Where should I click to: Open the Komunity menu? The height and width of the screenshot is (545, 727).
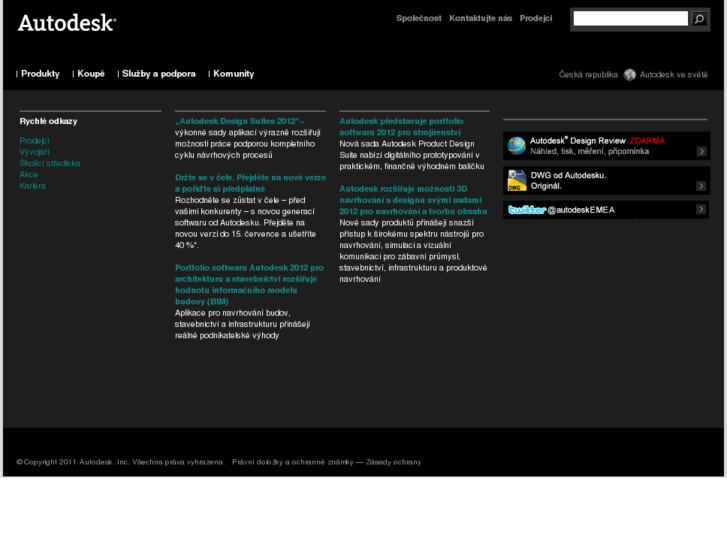pyautogui.click(x=234, y=74)
